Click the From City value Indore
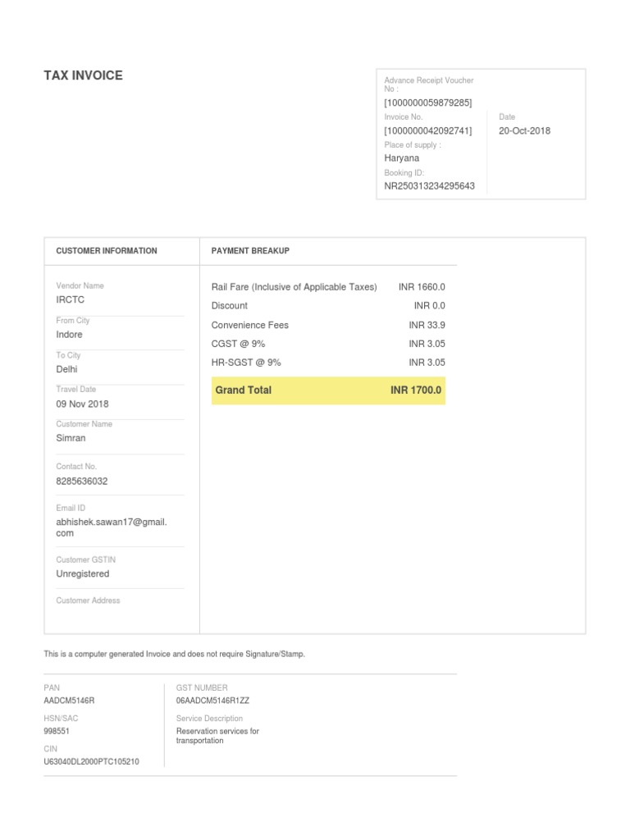 [x=70, y=335]
